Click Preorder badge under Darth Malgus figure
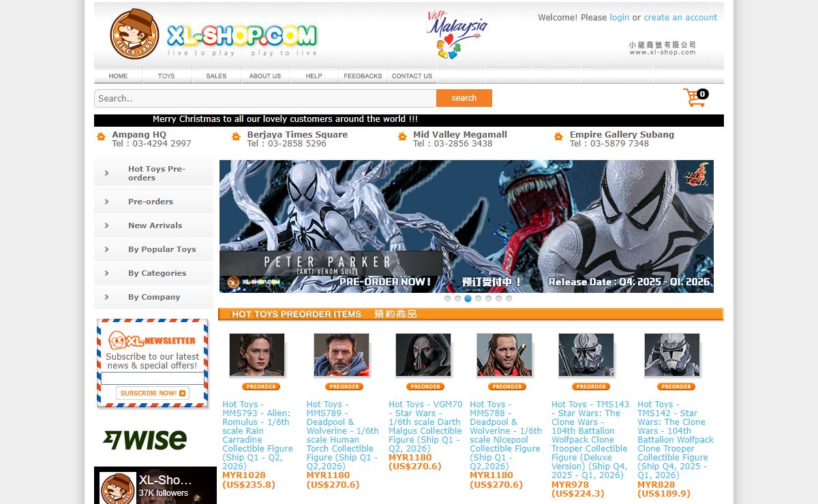The height and width of the screenshot is (504, 818). click(x=425, y=387)
